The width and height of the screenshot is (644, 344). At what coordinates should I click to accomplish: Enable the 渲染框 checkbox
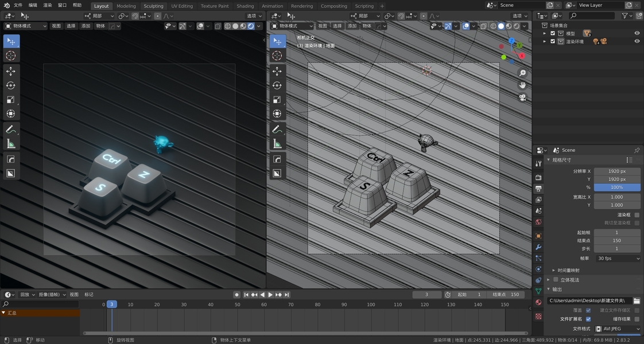[x=637, y=215]
